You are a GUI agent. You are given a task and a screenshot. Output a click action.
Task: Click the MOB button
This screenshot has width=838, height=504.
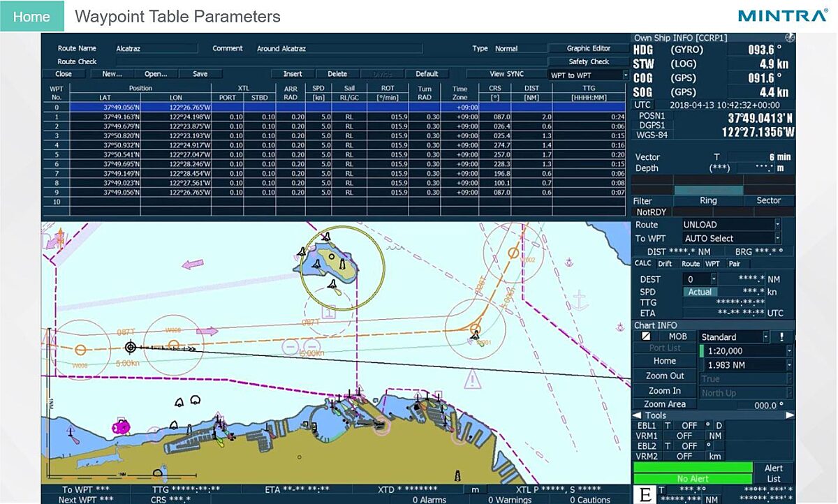point(677,336)
